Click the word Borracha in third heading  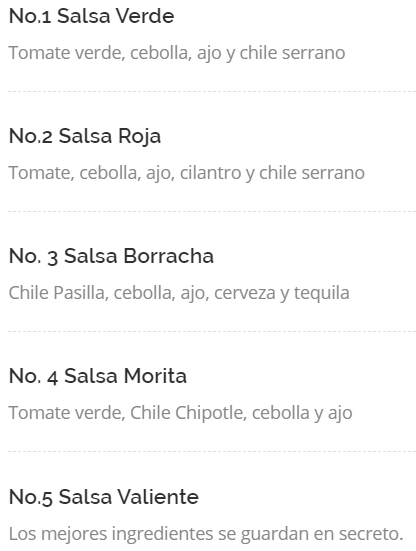click(x=168, y=256)
